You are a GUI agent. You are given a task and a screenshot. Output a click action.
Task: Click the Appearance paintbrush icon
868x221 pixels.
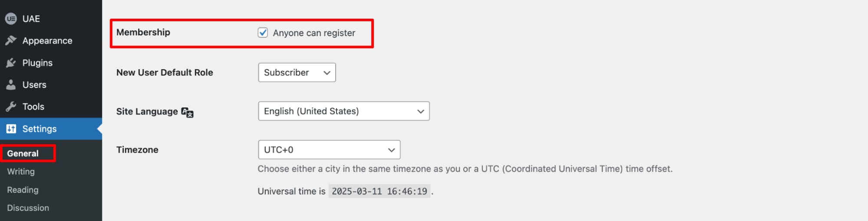[x=11, y=40]
